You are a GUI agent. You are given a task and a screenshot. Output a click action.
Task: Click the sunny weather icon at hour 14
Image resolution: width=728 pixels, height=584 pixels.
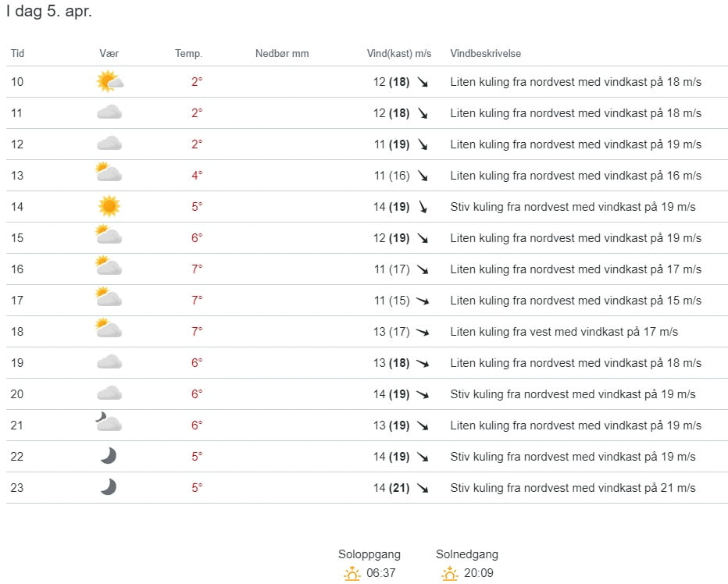point(109,206)
